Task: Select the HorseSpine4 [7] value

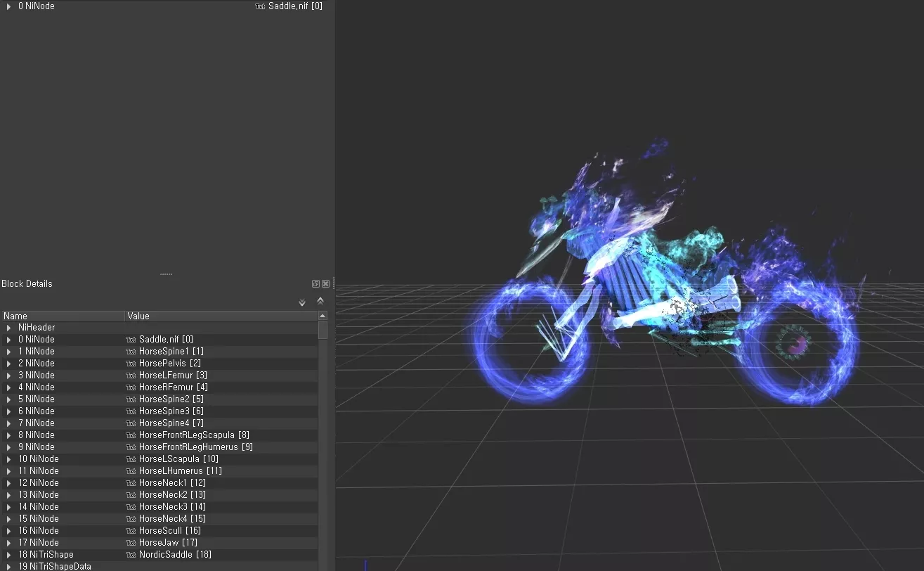Action: tap(171, 423)
